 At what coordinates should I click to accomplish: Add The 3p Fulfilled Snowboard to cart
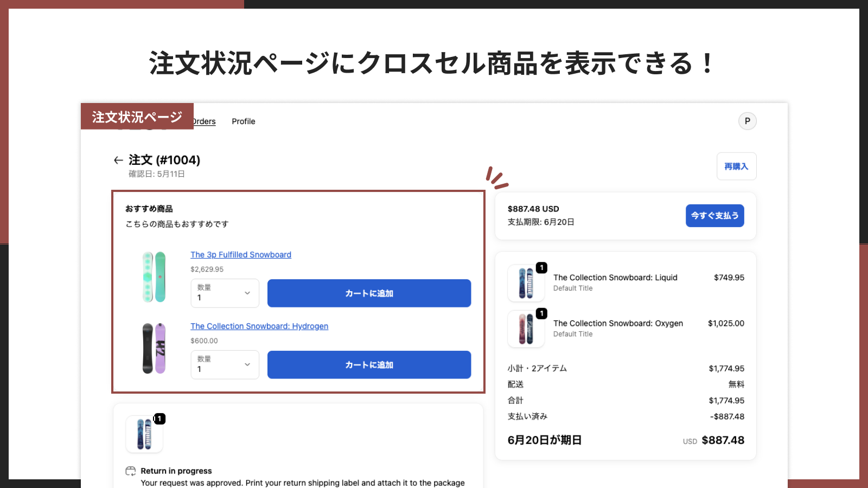[x=369, y=293]
